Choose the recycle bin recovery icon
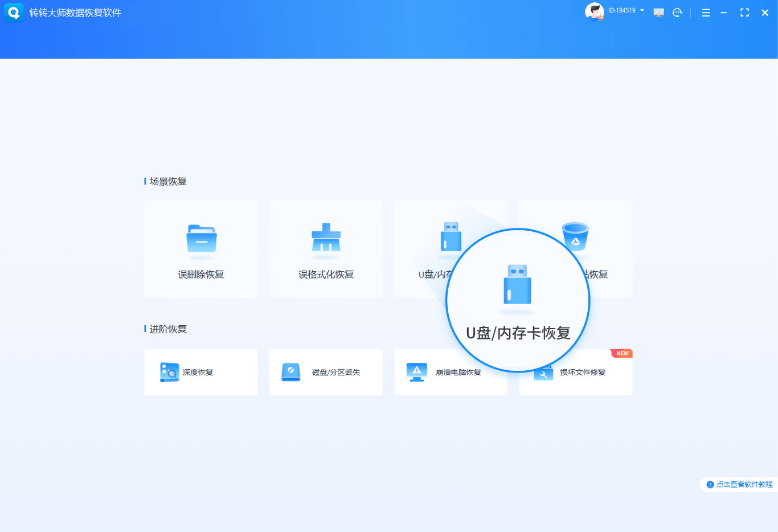Viewport: 778px width, 532px height. point(575,236)
